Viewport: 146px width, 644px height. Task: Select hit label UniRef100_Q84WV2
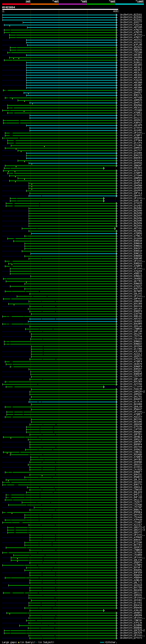pyautogui.click(x=131, y=613)
